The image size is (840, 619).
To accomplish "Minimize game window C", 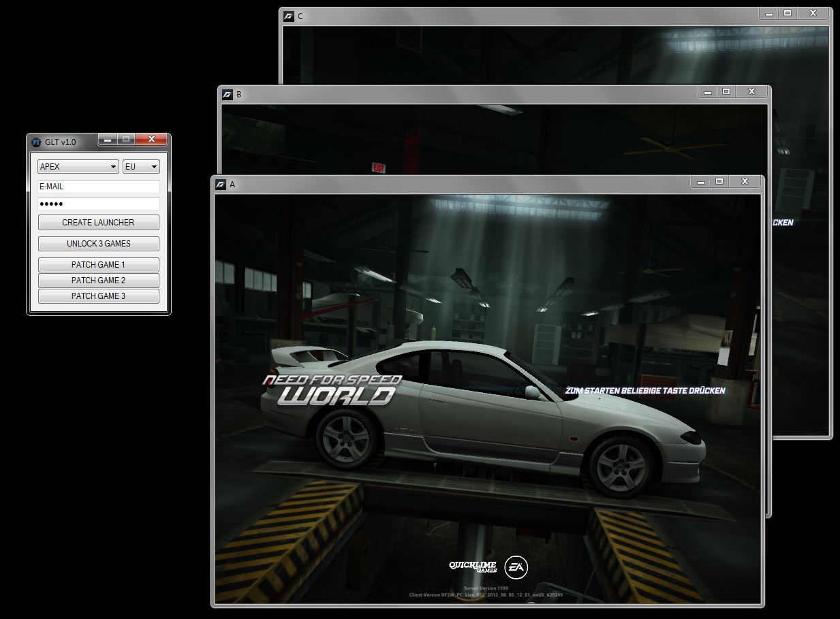I will (x=768, y=13).
